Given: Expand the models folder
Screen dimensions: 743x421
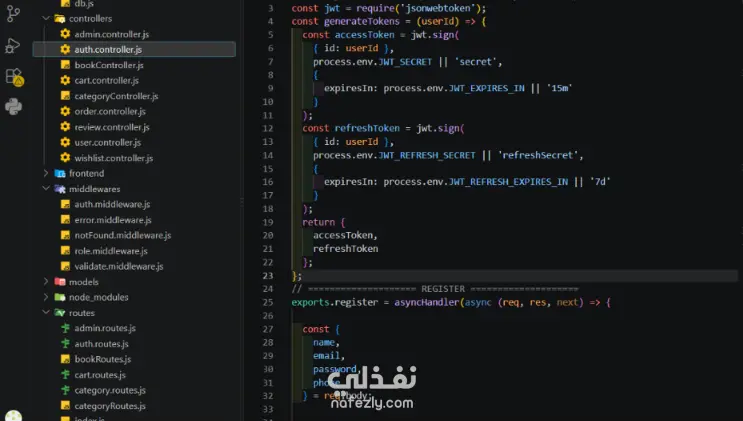Looking at the screenshot, I should click(46, 282).
